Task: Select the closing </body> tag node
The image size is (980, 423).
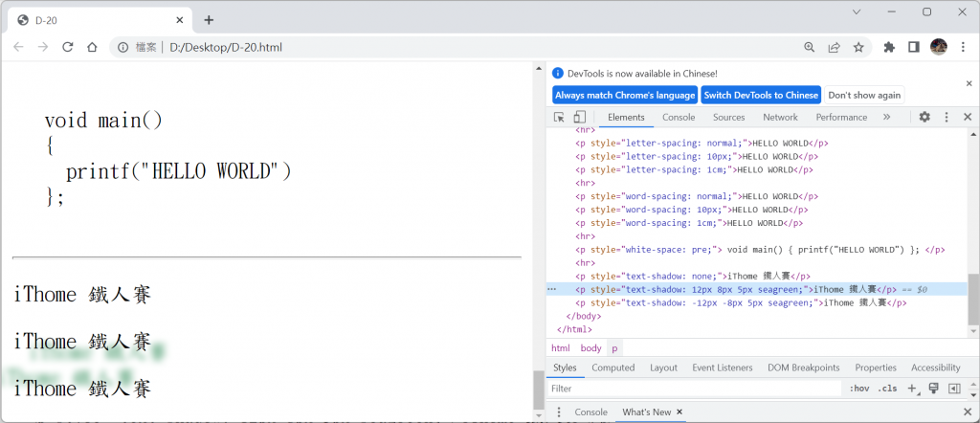Action: (x=583, y=316)
